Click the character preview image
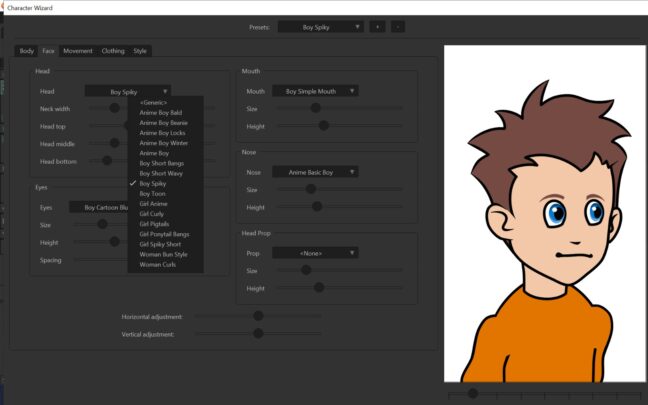The image size is (648, 405). pos(543,210)
